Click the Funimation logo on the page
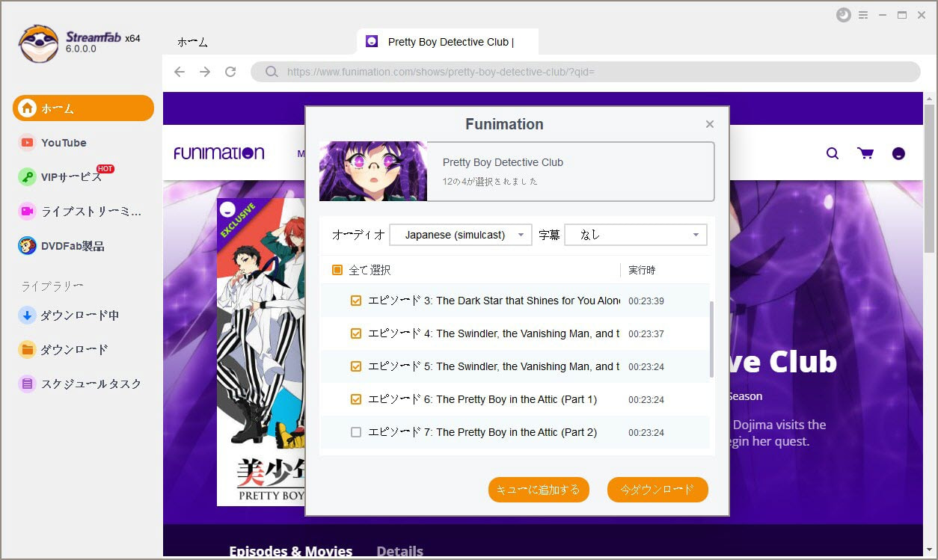The image size is (938, 560). pos(218,153)
